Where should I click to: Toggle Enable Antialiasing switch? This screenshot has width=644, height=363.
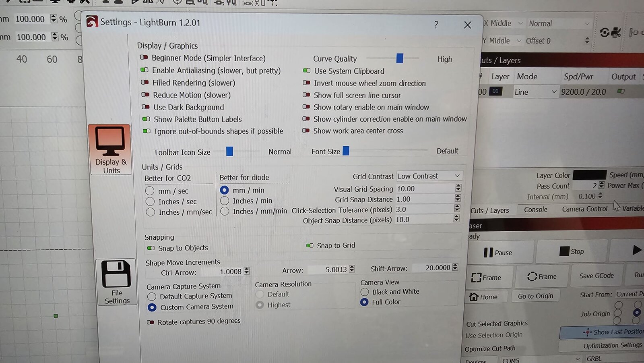(x=144, y=70)
